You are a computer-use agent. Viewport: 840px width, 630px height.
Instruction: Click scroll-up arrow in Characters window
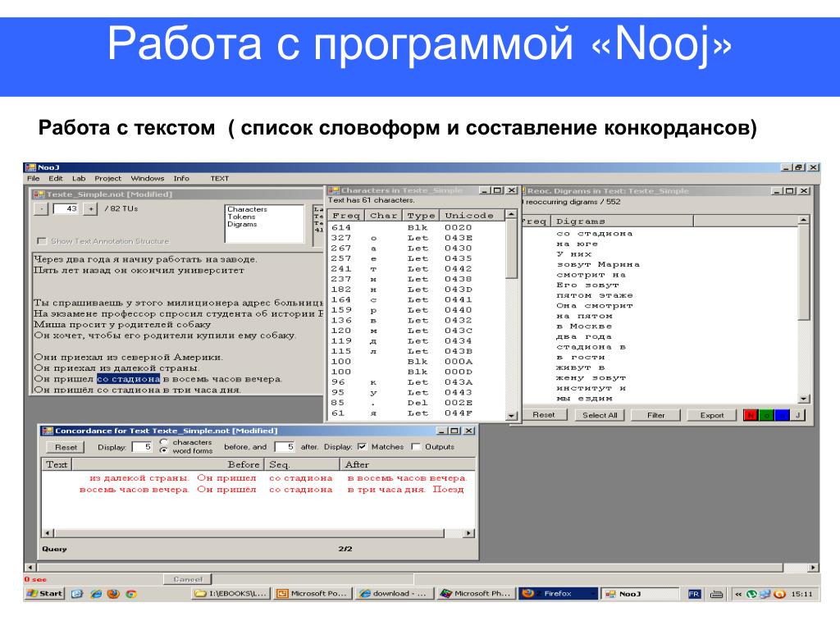(511, 215)
